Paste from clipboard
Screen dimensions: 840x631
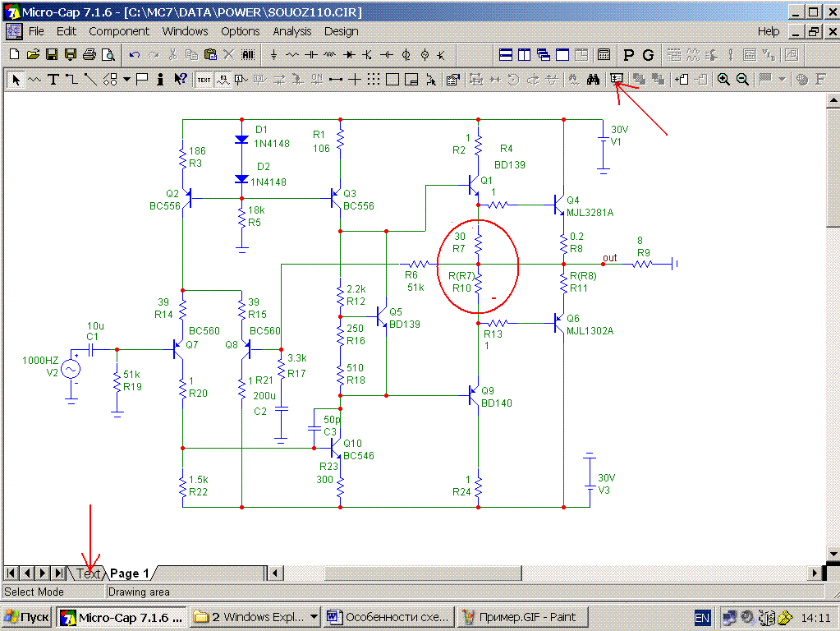(210, 54)
